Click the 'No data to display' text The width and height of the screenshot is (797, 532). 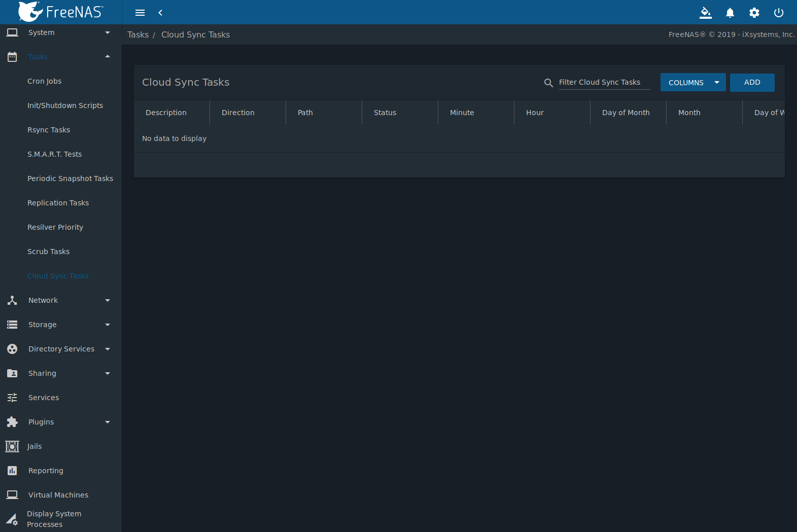click(174, 138)
